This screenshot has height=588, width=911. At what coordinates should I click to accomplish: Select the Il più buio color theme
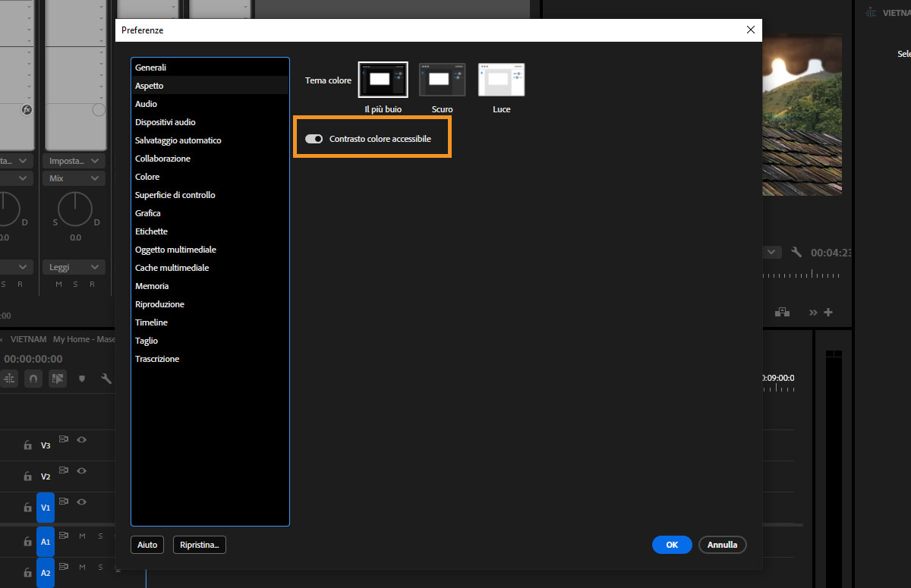click(x=383, y=80)
